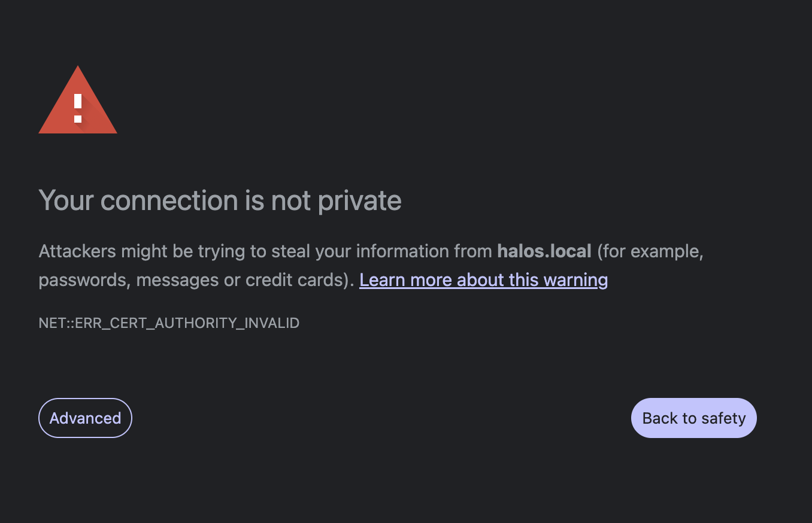Screen dimensions: 812x523
Task: Reveal hidden proceed options with Advanced
Action: click(x=85, y=418)
